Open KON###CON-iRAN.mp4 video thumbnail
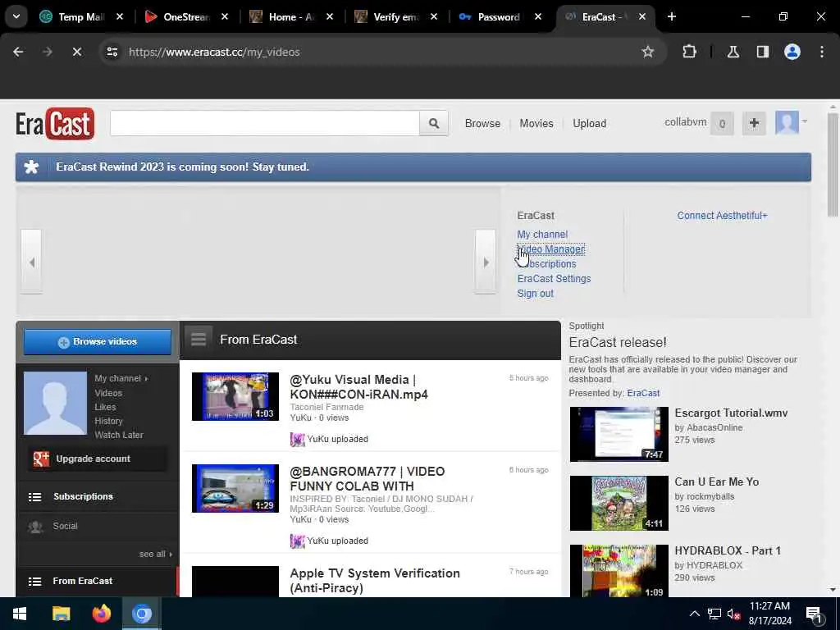Screen dimensions: 840x630 pyautogui.click(x=235, y=396)
